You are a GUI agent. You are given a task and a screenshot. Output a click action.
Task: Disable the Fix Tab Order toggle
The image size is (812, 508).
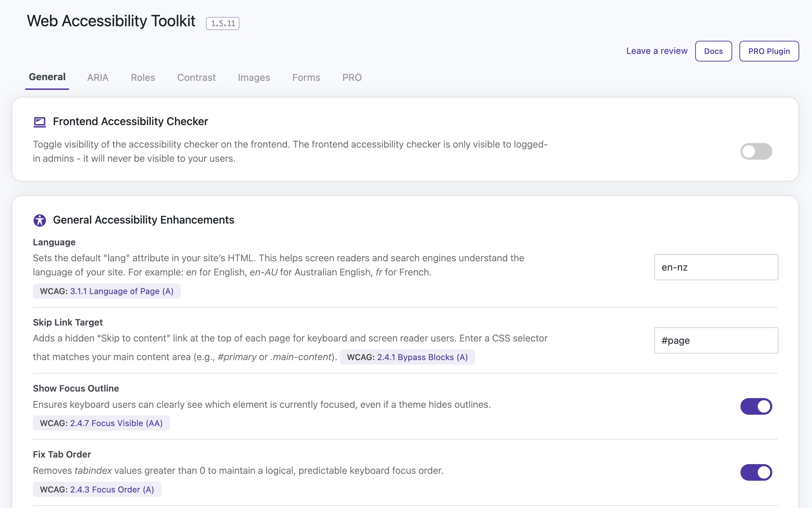pyautogui.click(x=756, y=472)
